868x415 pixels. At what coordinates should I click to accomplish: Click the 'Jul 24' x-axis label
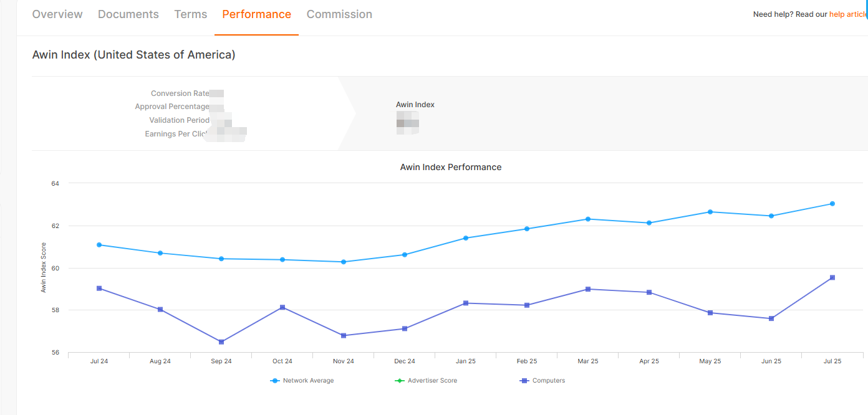tap(99, 361)
